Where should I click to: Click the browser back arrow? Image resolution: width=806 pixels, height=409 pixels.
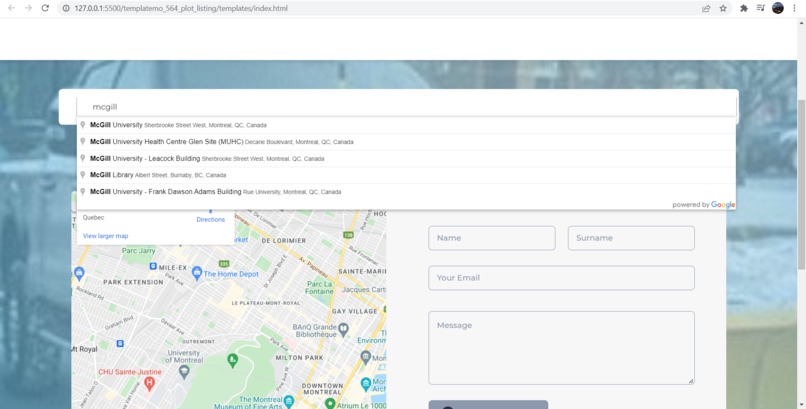pos(11,8)
